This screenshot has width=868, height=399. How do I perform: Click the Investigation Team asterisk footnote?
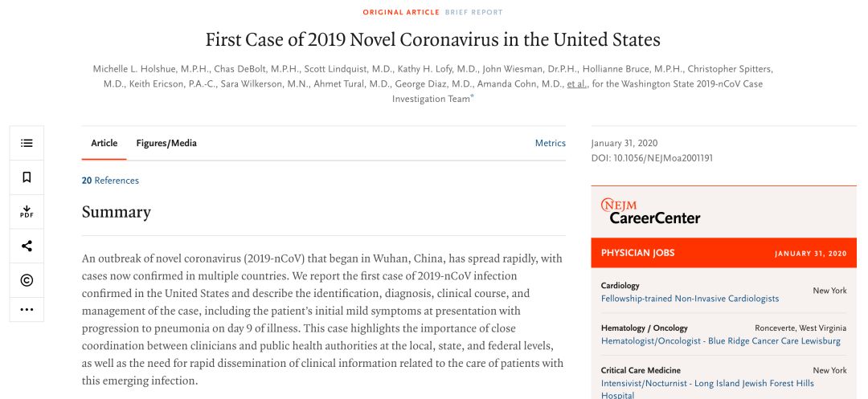(472, 97)
